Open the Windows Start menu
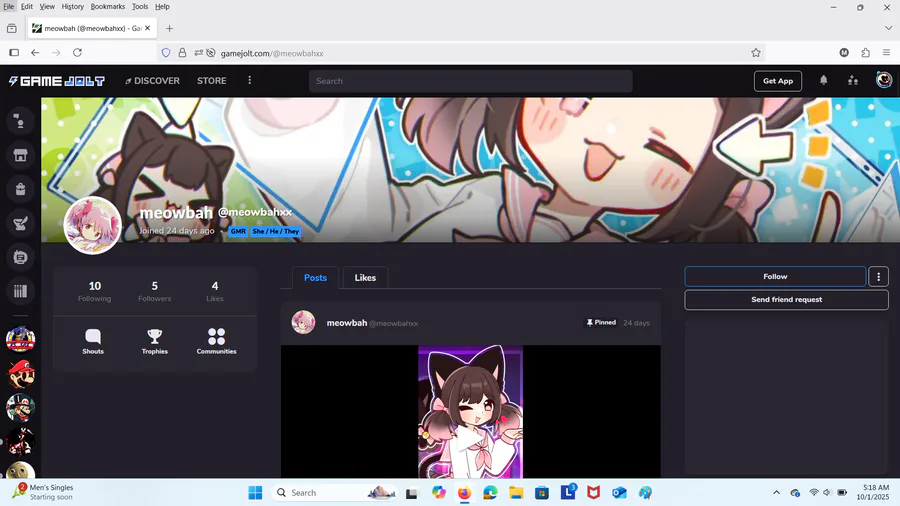The width and height of the screenshot is (900, 506). (x=255, y=492)
